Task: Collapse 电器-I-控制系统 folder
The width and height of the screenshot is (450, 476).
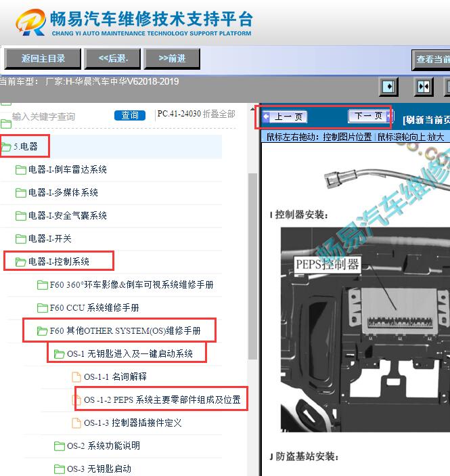Action: (x=59, y=261)
